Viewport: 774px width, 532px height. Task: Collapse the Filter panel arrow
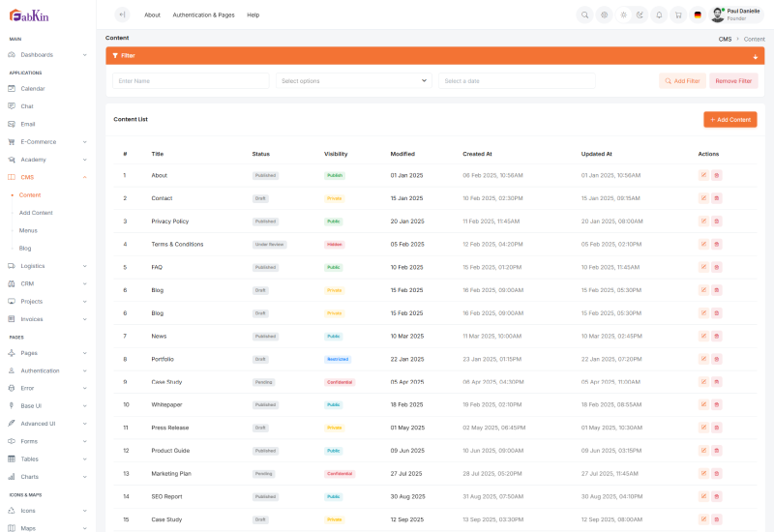pyautogui.click(x=755, y=56)
